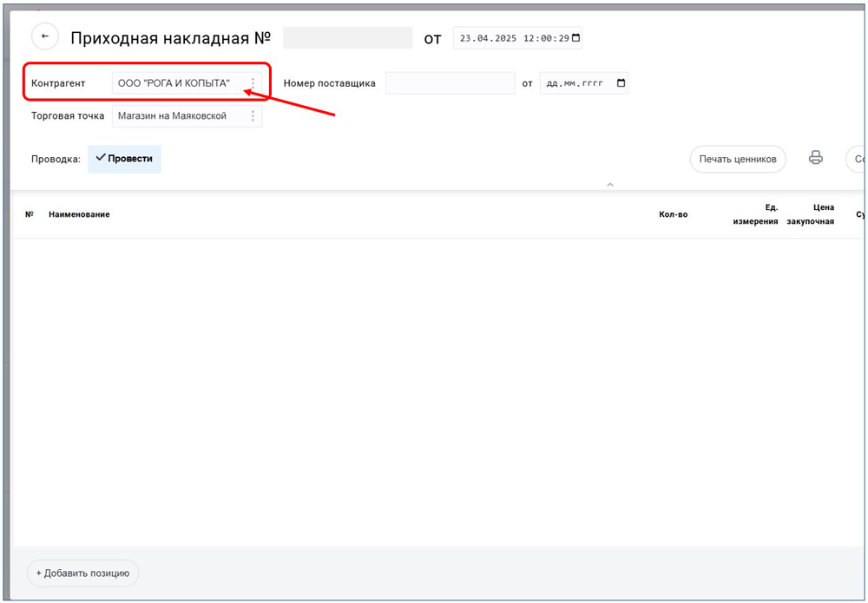This screenshot has width=868, height=603.
Task: Click Печать ценников button
Action: [x=738, y=160]
